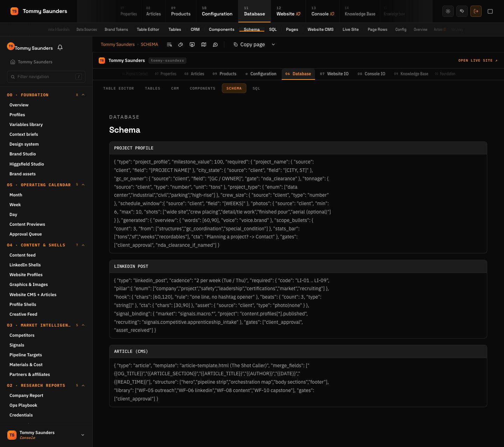504x447 pixels.
Task: Open Pipeline Targets in the sidebar
Action: [26, 355]
